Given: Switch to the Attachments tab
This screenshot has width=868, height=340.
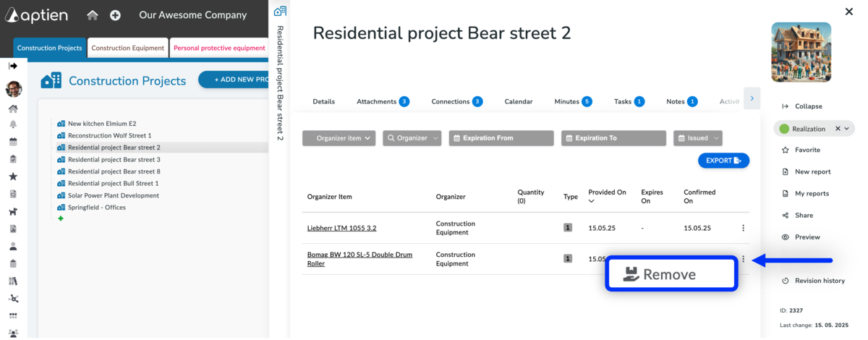Looking at the screenshot, I should [383, 101].
